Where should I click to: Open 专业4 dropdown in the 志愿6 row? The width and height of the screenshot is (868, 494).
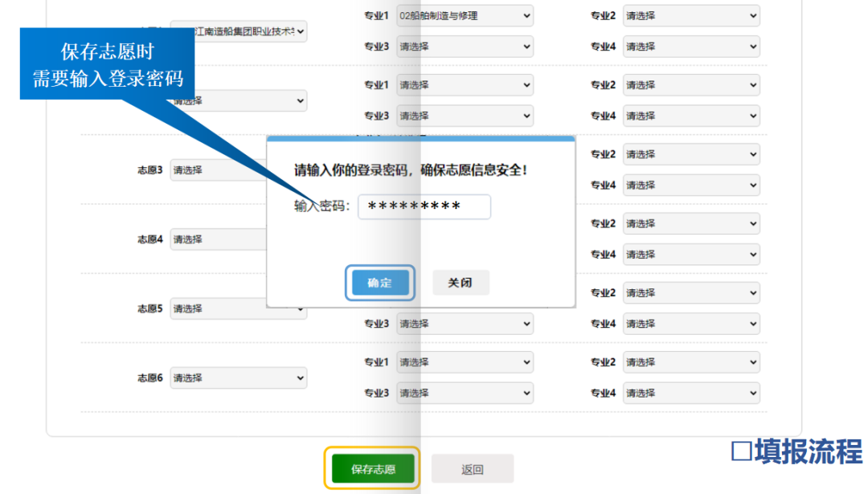pos(691,393)
